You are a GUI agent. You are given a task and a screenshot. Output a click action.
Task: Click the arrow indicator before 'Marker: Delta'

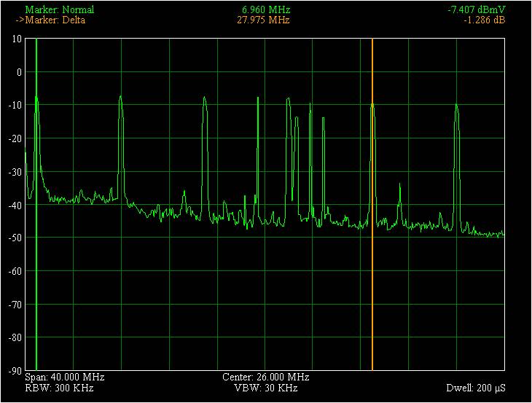[x=20, y=20]
